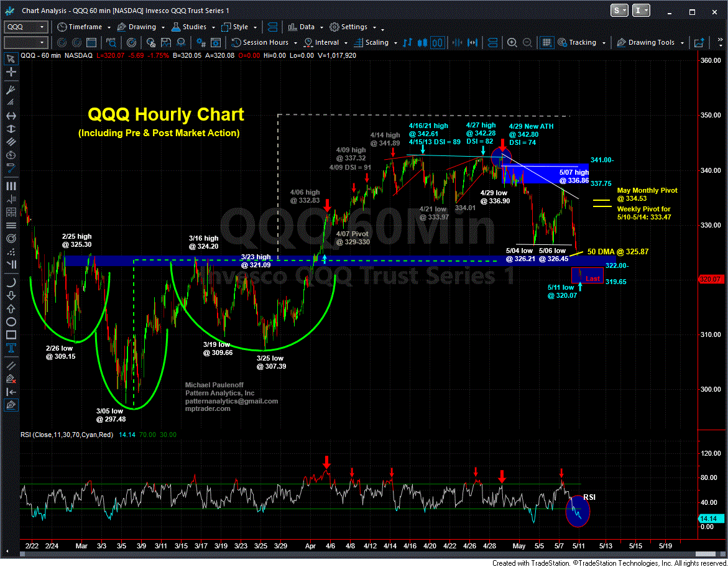
Task: Click the Session Hours button
Action: pyautogui.click(x=260, y=43)
